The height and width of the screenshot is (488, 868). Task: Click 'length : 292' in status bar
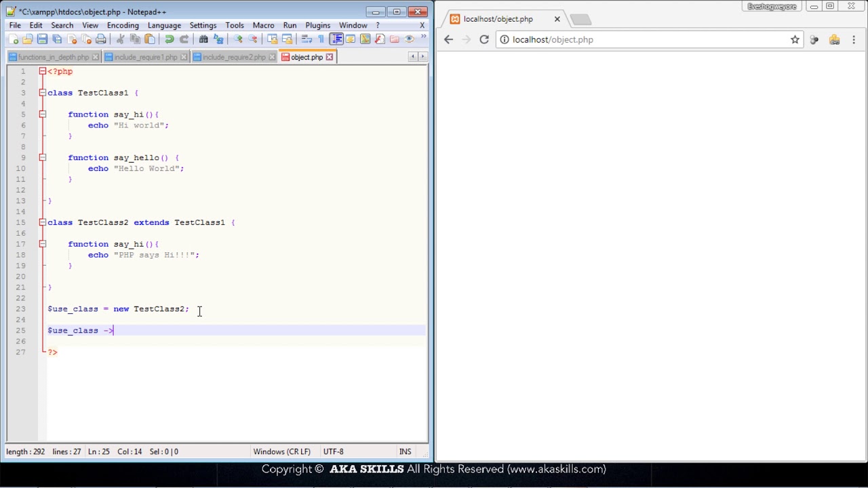(x=26, y=451)
